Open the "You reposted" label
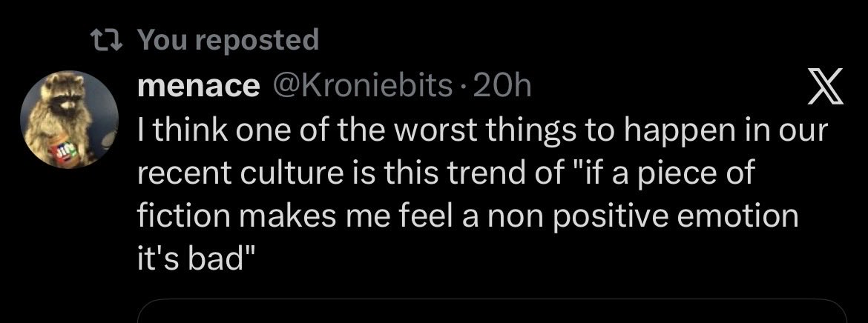 (x=228, y=40)
